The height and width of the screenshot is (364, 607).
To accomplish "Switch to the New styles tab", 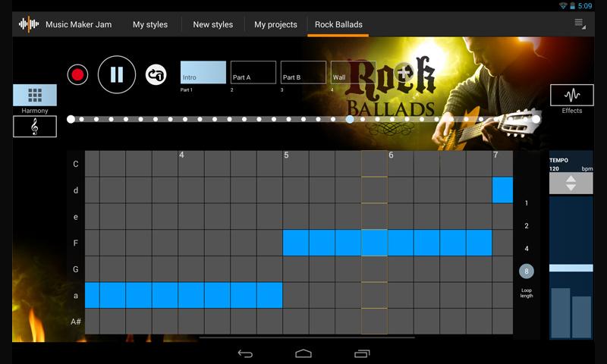I will (x=213, y=24).
